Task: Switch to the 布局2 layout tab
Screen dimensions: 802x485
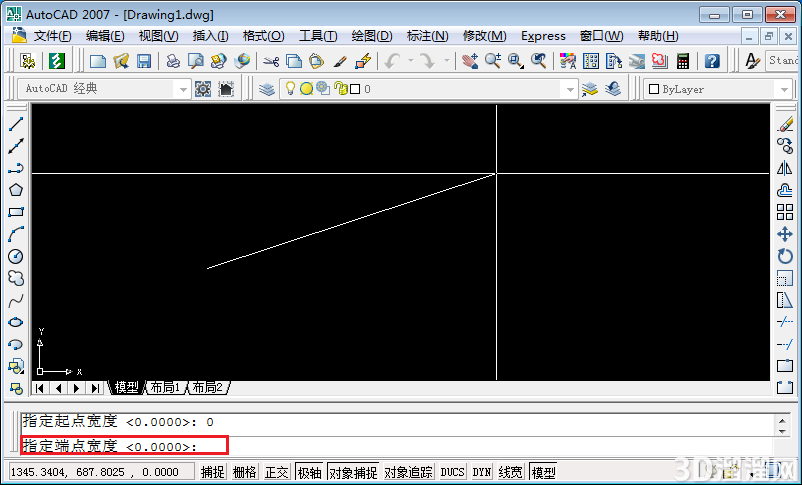Action: click(x=208, y=387)
